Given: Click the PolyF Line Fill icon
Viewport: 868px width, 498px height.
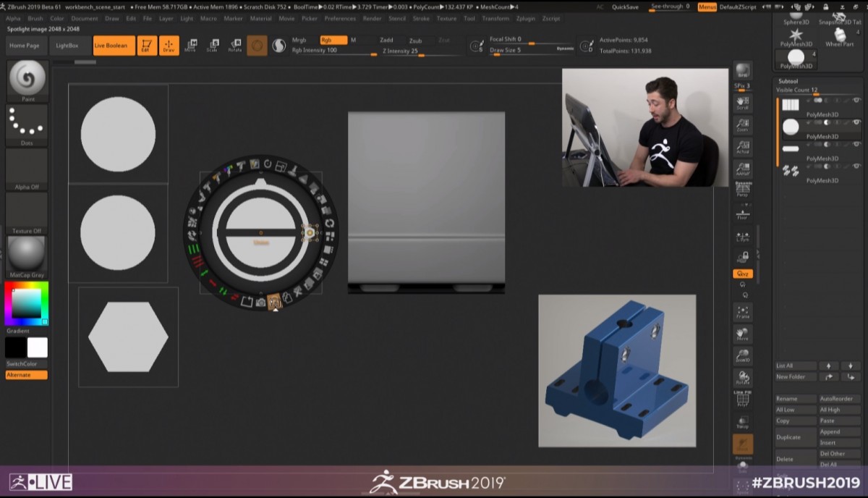Looking at the screenshot, I should click(742, 400).
